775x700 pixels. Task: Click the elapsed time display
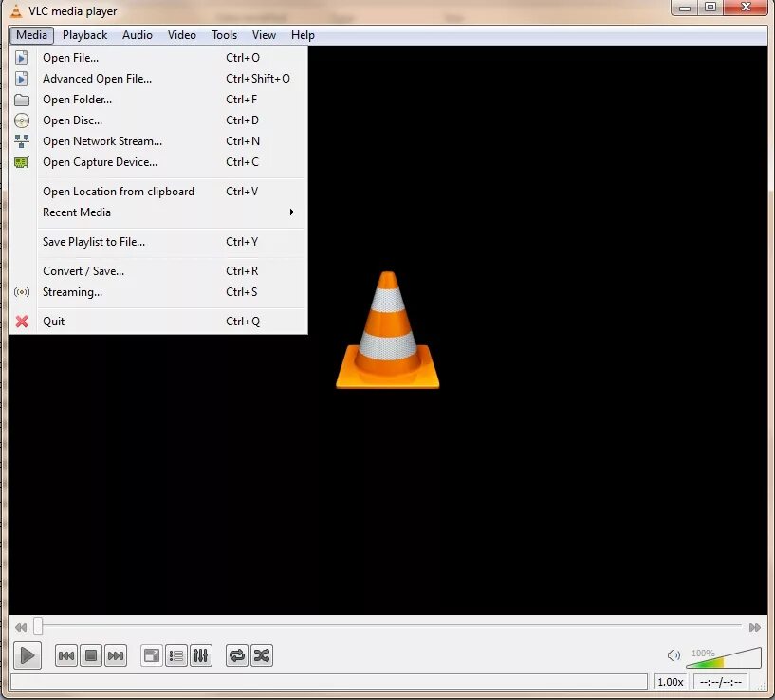coord(721,682)
